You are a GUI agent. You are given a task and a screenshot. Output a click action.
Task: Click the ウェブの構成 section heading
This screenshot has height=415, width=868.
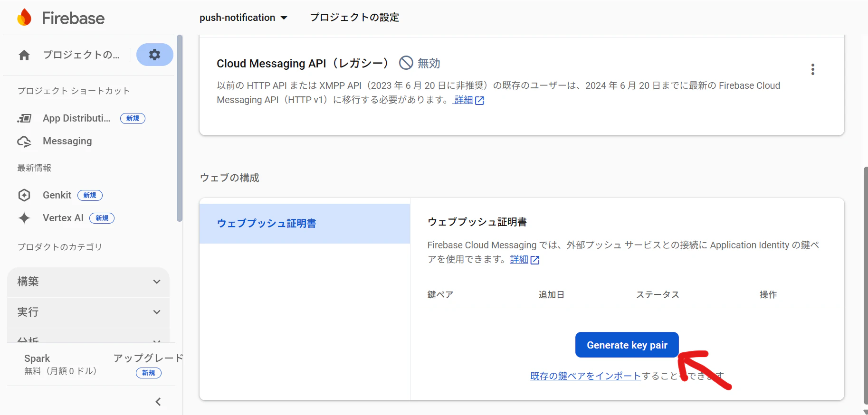tap(229, 178)
